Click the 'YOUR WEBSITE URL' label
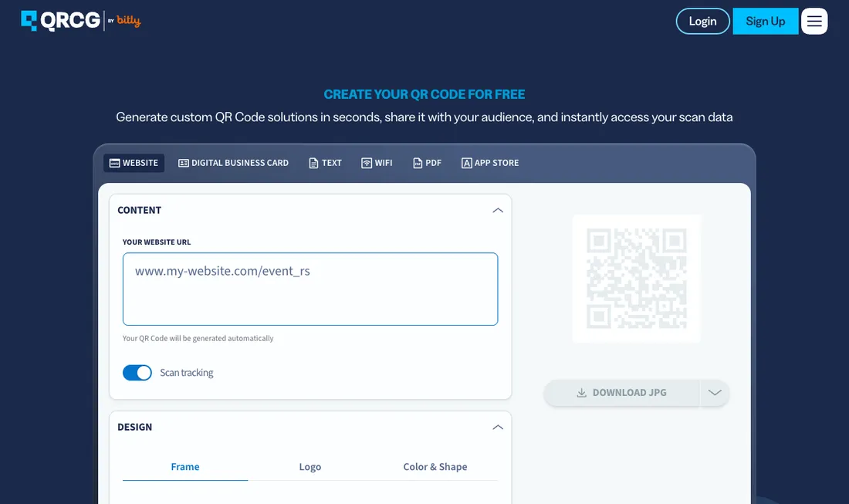Screen dimensions: 849x504 157,242
